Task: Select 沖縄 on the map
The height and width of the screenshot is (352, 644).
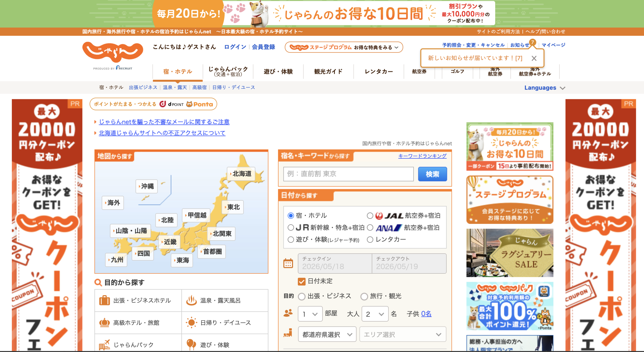Action: tap(147, 186)
